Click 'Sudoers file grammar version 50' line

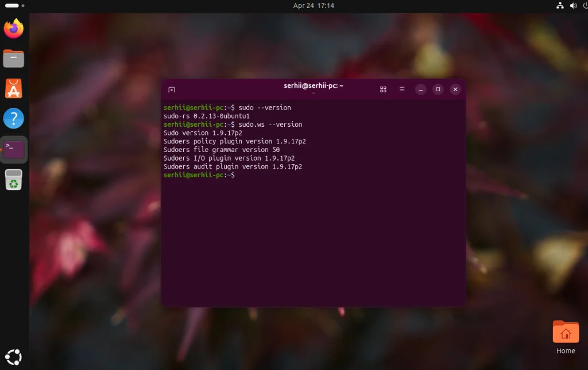(221, 150)
